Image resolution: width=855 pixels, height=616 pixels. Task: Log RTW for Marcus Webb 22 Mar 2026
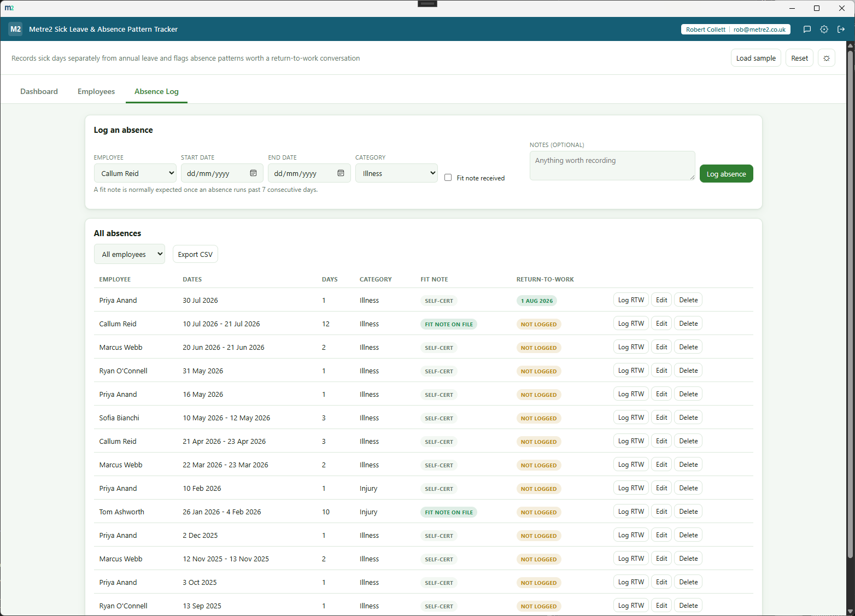coord(631,465)
